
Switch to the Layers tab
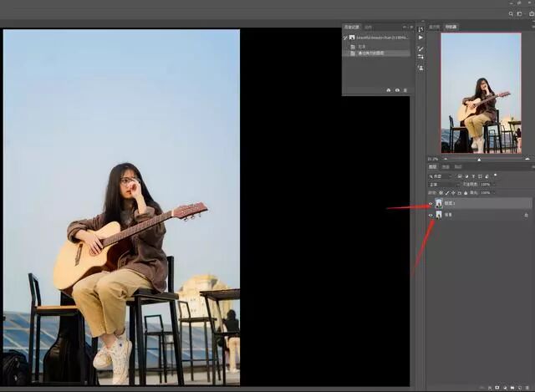[433, 167]
